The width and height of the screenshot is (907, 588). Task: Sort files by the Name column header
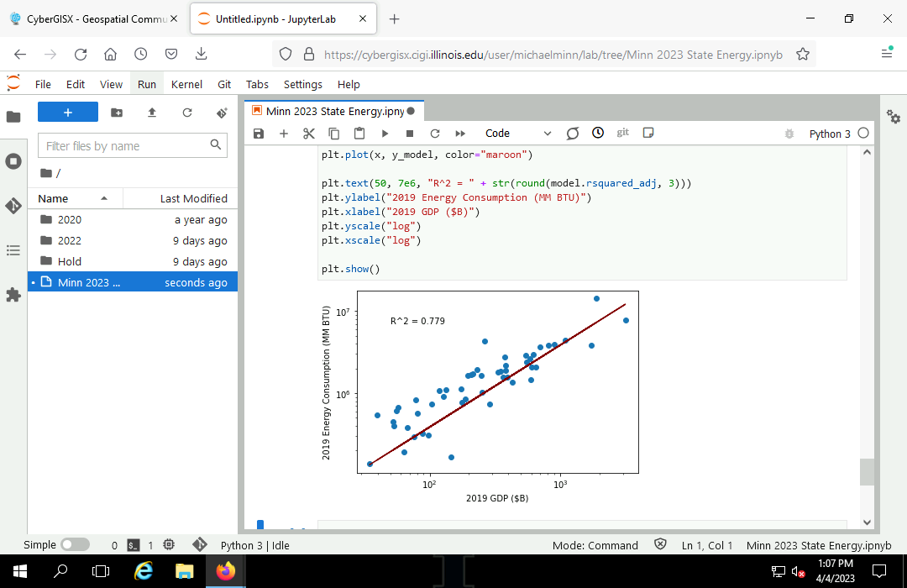pos(54,198)
